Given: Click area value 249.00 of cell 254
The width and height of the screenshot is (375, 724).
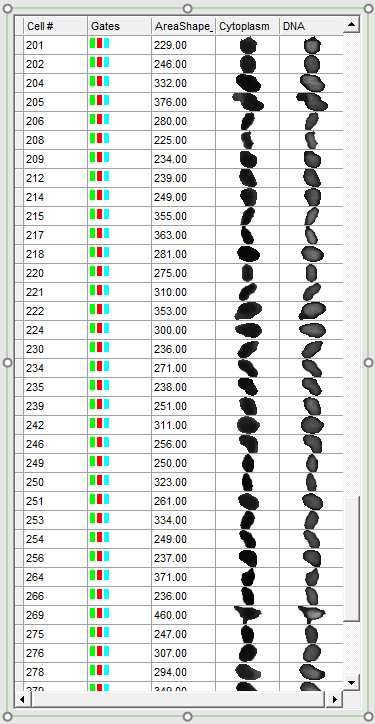Looking at the screenshot, I should (170, 539).
